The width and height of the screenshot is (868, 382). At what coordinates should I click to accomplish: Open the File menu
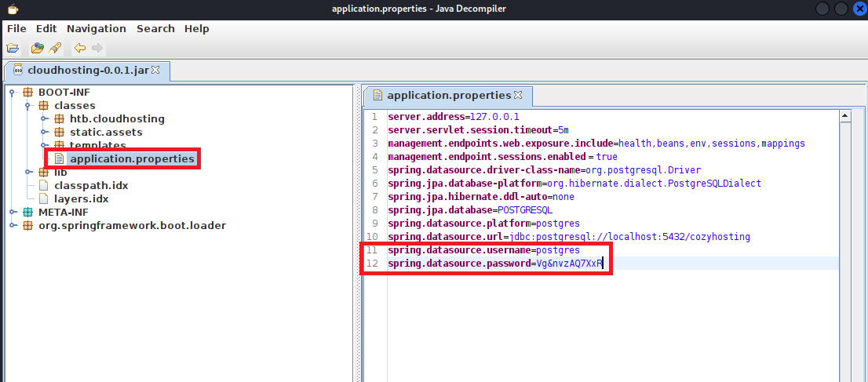(x=16, y=28)
